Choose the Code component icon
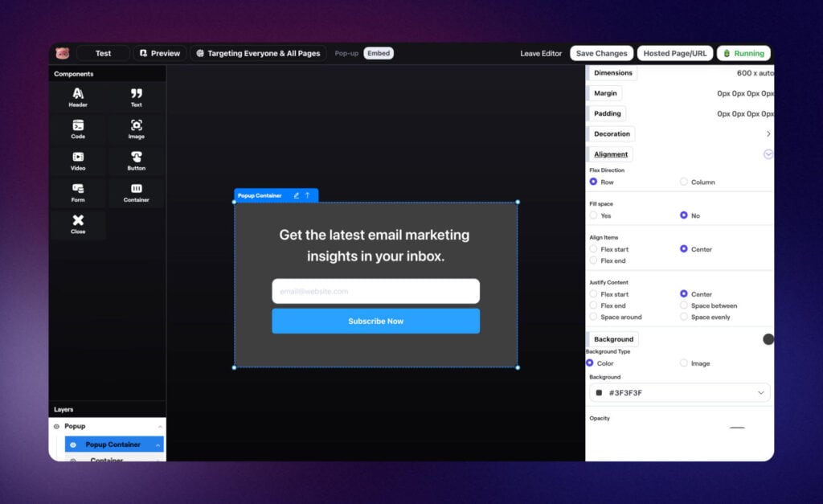The image size is (823, 504). [78, 125]
